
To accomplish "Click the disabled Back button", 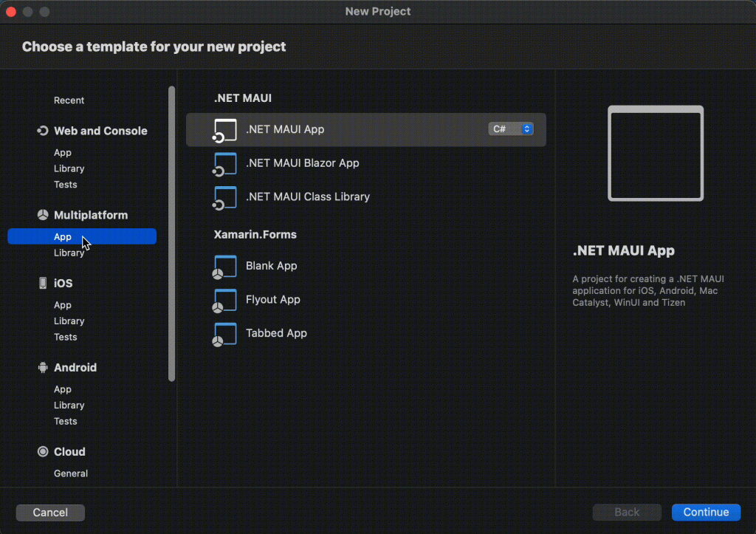I will click(x=627, y=513).
